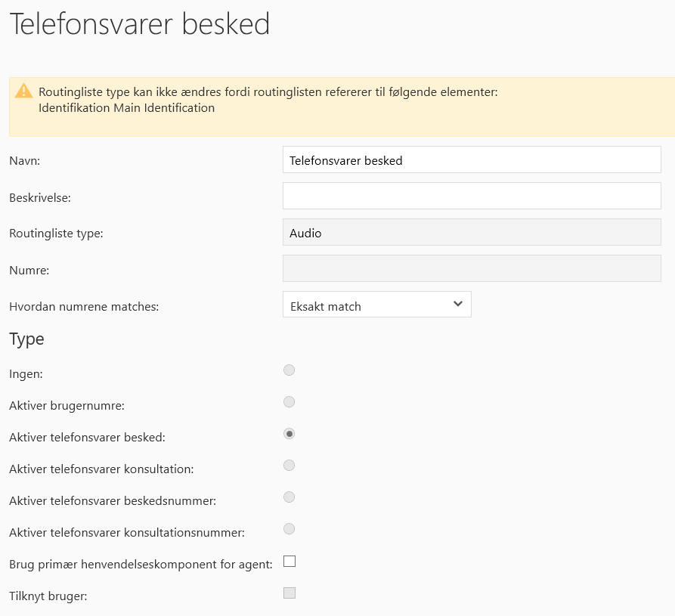Click the Routingliste type field showing Audio
The height and width of the screenshot is (616, 675).
click(472, 233)
